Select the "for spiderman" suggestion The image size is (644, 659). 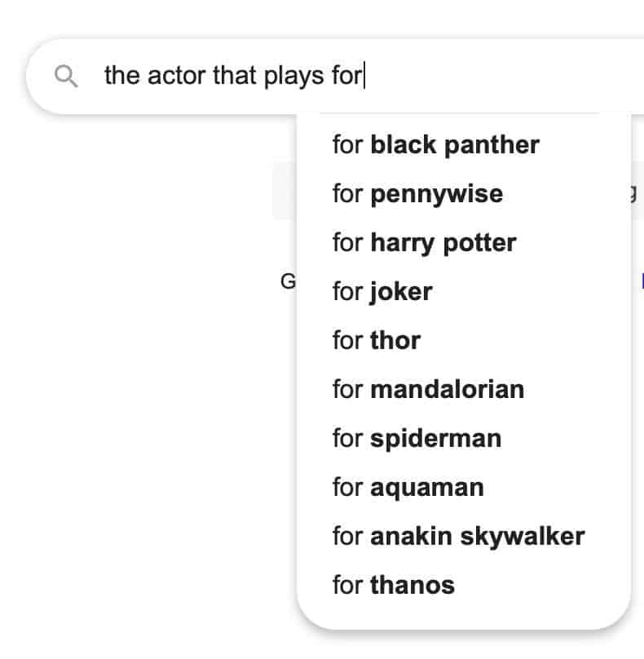[417, 438]
